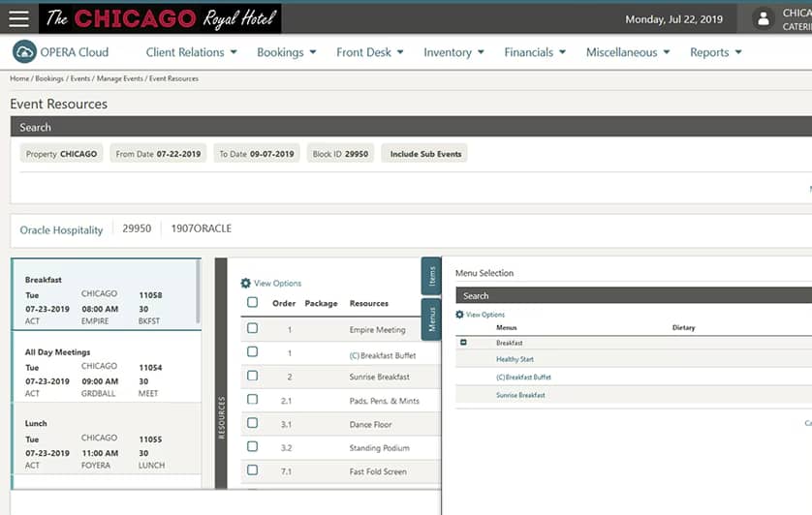
Task: Check the Empire Meeting row checkbox
Action: pyautogui.click(x=252, y=328)
